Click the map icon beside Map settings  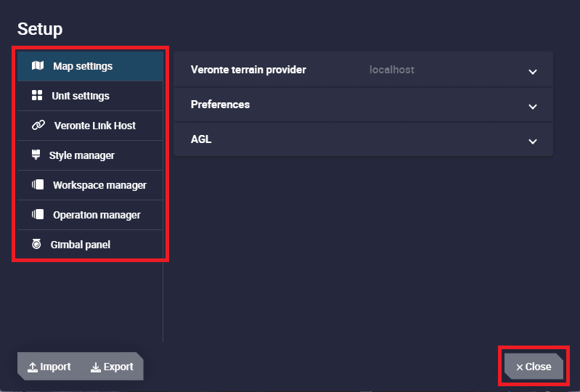point(38,66)
